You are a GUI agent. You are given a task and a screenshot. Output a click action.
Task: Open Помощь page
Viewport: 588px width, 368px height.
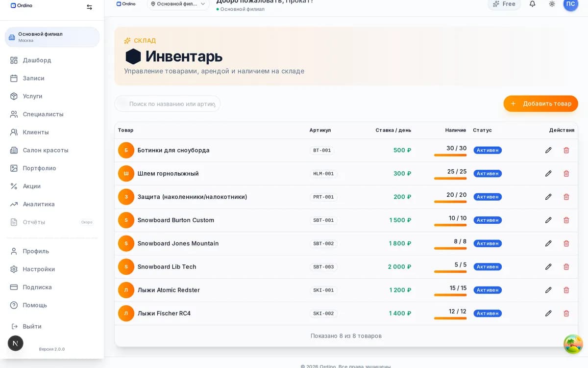coord(52,305)
